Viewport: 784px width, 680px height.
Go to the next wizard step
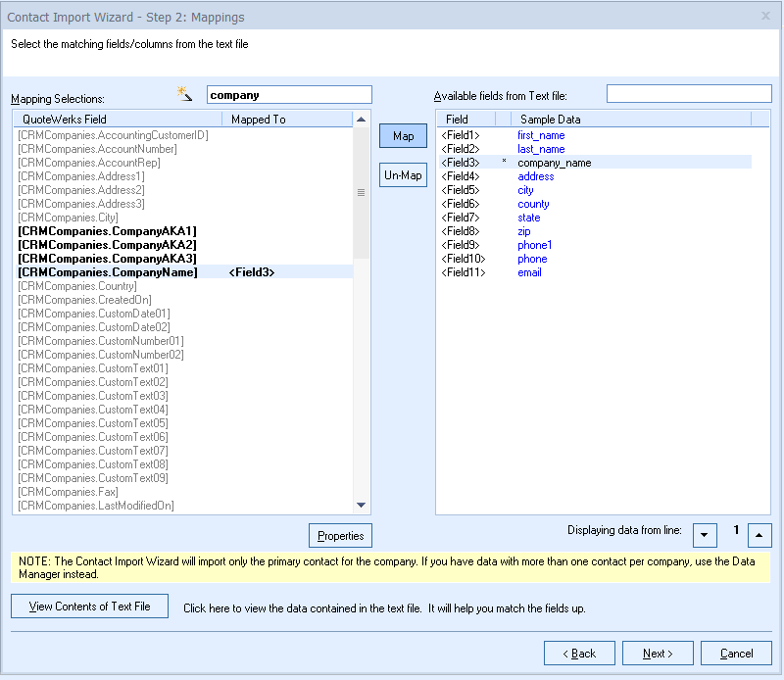pos(657,654)
